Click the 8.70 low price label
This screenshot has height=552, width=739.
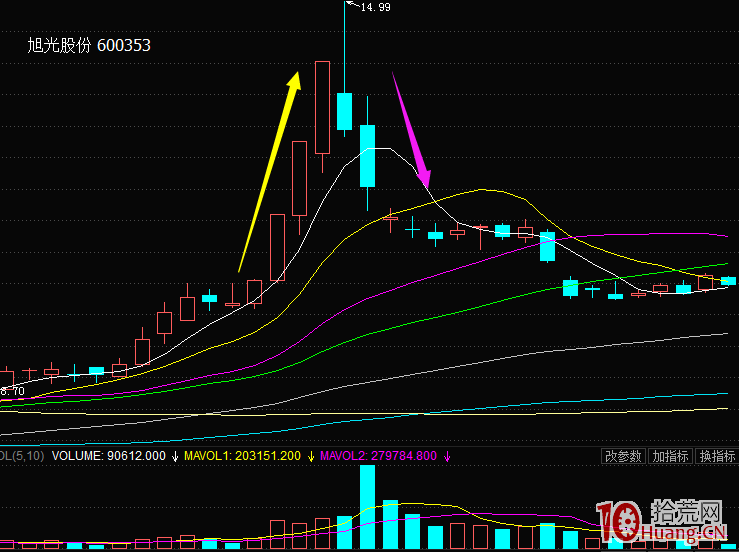point(12,391)
